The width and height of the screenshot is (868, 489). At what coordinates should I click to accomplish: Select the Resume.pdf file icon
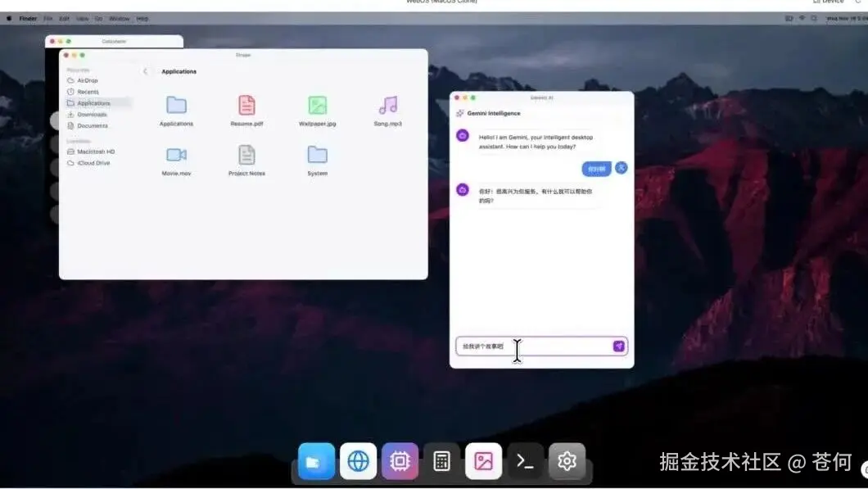pos(247,105)
